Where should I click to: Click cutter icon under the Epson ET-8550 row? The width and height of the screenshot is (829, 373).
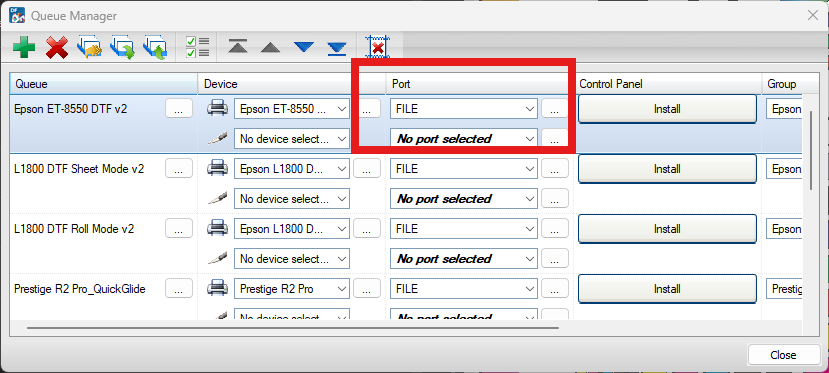point(217,138)
